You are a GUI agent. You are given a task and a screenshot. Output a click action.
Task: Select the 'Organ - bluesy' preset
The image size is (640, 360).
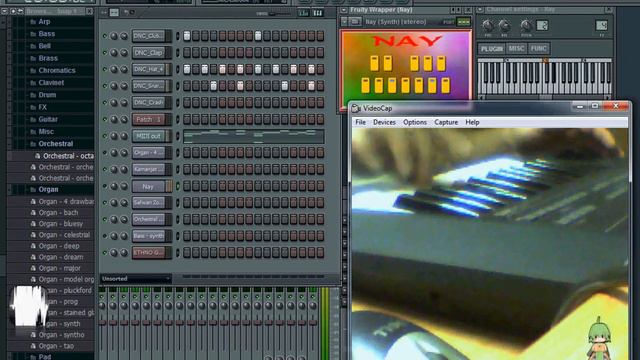pos(60,224)
